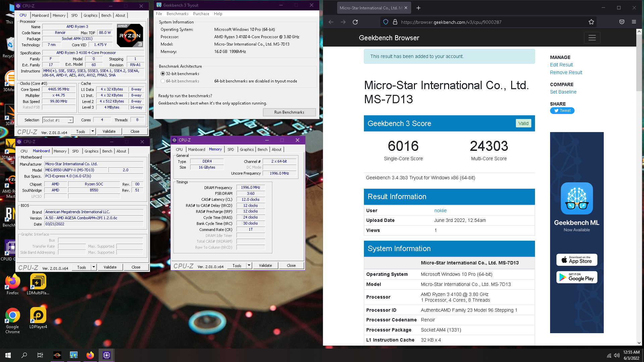Open Socket #1 selection dropdown
The height and width of the screenshot is (362, 644).
pos(58,120)
